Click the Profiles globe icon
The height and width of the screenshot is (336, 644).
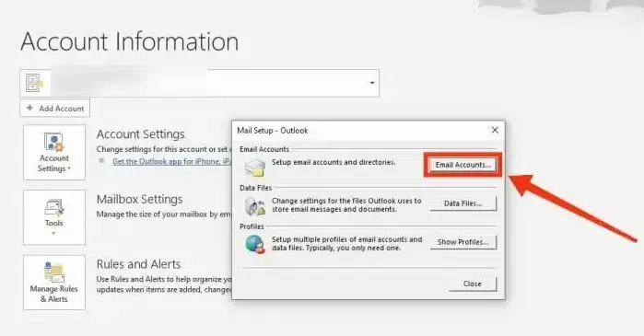point(254,244)
